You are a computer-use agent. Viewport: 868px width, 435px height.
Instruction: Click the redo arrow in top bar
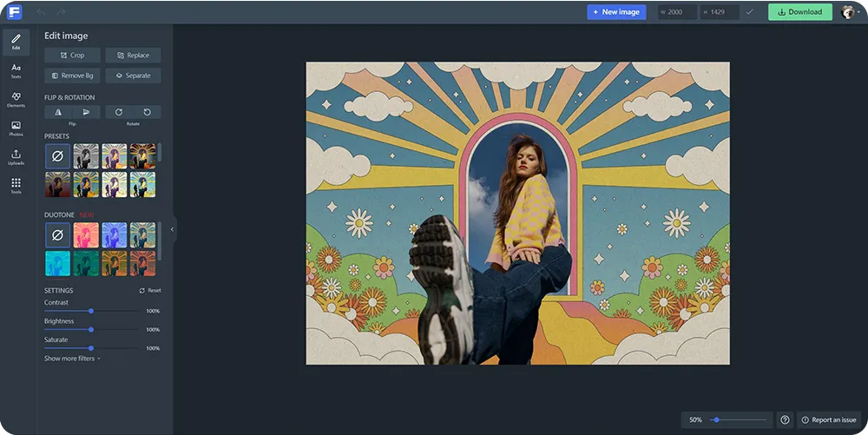(x=61, y=12)
